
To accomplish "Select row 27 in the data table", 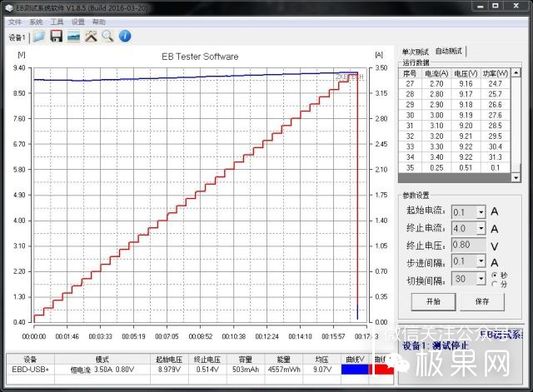I will [x=455, y=83].
